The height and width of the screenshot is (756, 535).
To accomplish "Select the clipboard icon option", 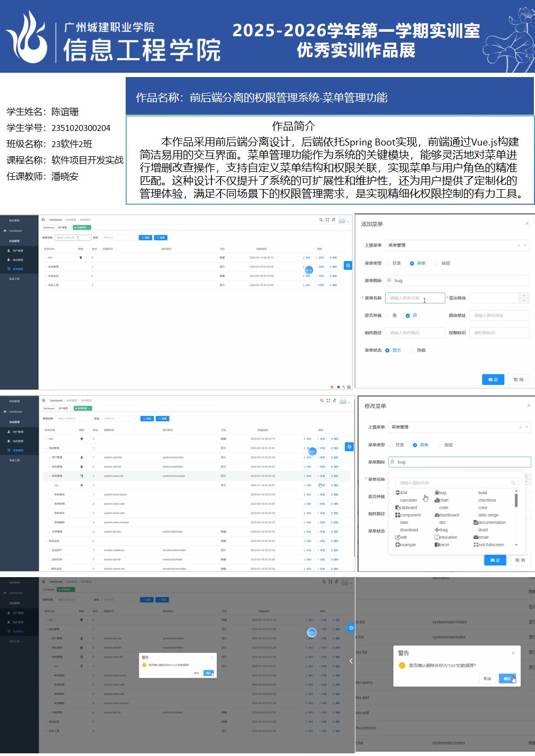I will coord(407,508).
